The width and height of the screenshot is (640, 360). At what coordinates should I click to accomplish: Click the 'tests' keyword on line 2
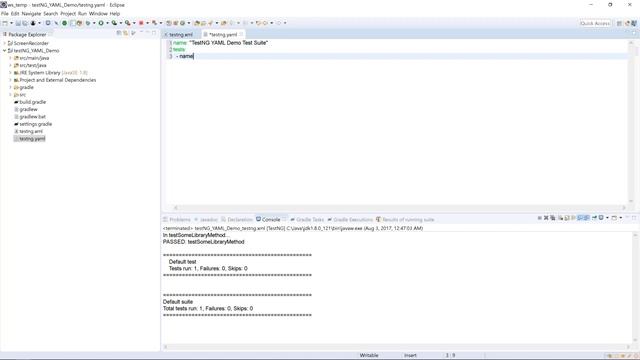point(179,50)
